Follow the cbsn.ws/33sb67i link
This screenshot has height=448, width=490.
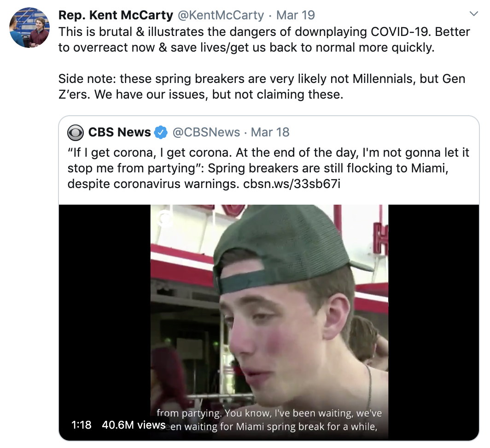coord(292,183)
